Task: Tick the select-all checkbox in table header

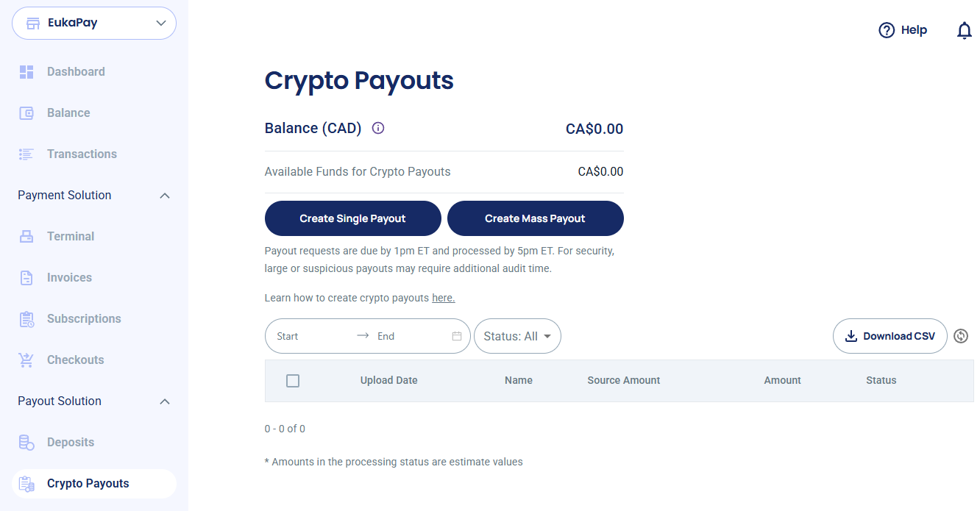Action: (293, 381)
